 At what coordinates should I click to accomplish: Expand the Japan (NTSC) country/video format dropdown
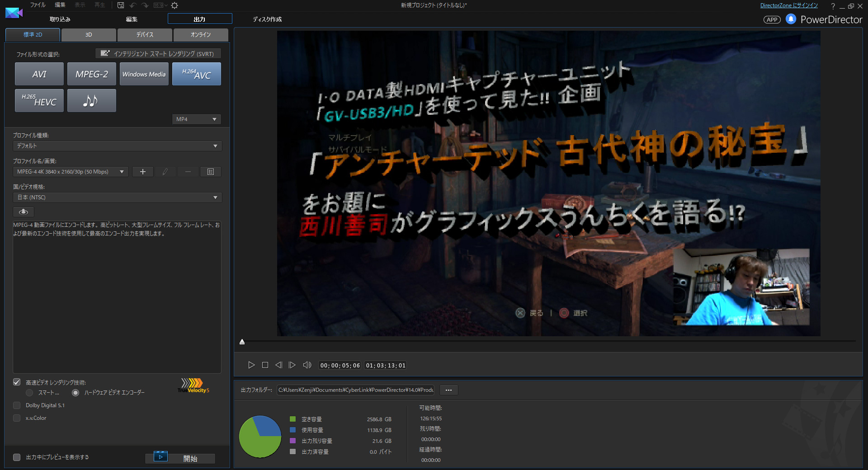click(x=117, y=197)
